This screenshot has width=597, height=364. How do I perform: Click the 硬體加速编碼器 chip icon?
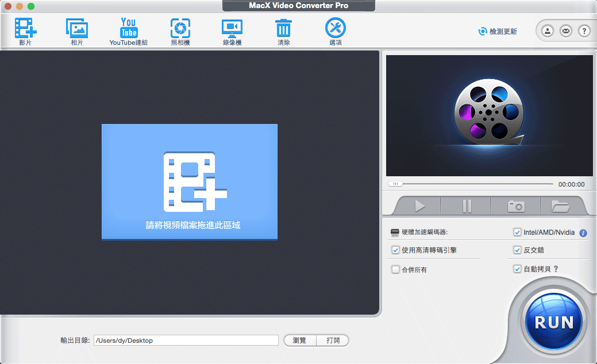[395, 232]
